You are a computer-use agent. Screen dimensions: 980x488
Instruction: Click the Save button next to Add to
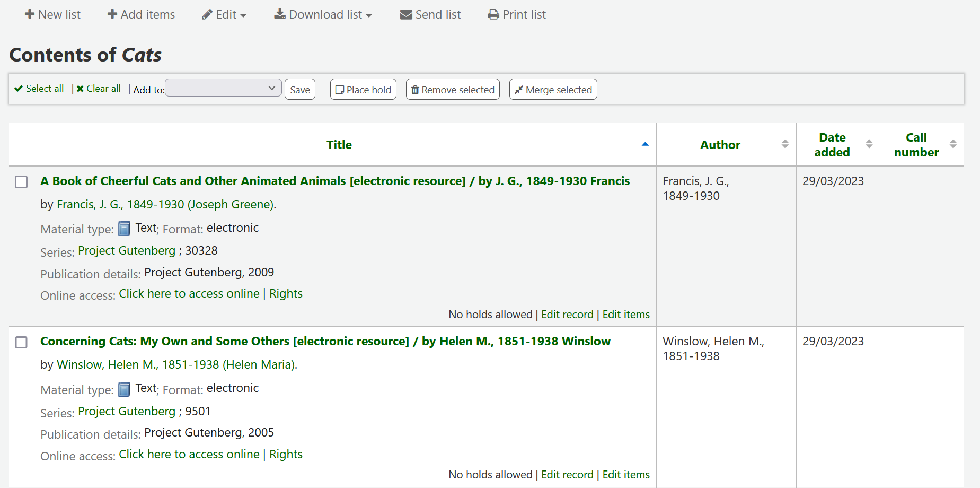point(299,89)
